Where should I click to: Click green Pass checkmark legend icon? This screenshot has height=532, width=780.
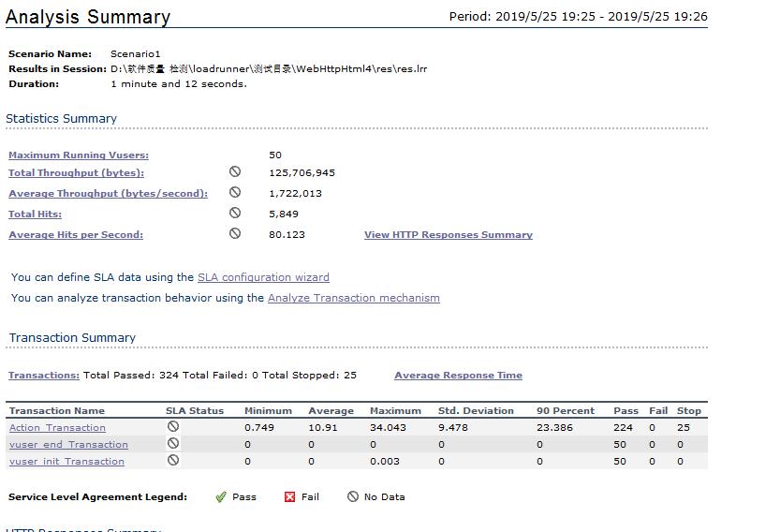(221, 497)
